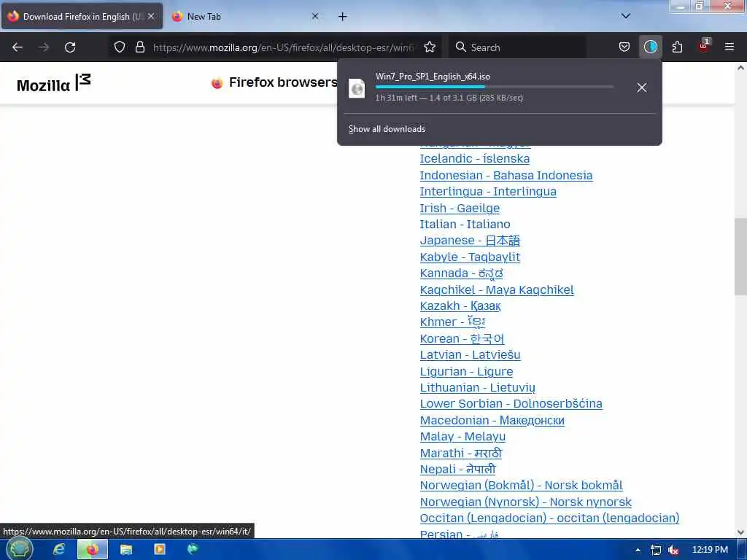Toggle the downloads panel button

pyautogui.click(x=650, y=47)
